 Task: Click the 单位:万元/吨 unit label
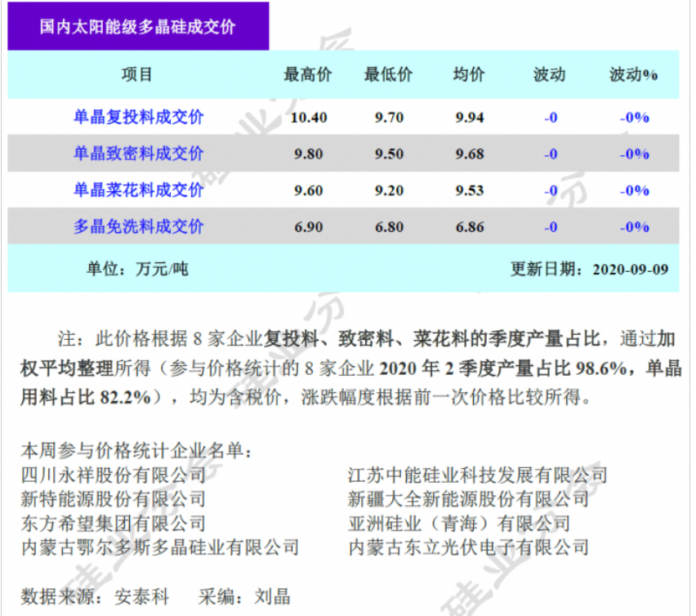(138, 268)
